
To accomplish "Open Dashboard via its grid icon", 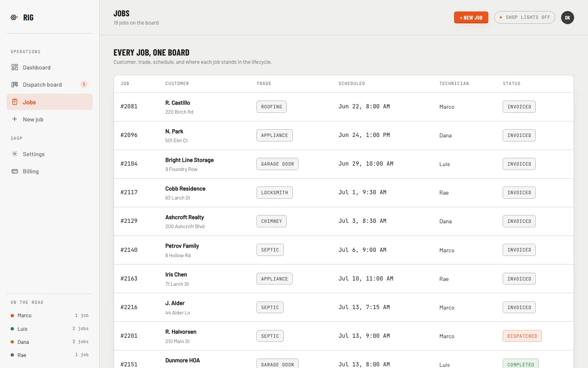I will [x=15, y=67].
